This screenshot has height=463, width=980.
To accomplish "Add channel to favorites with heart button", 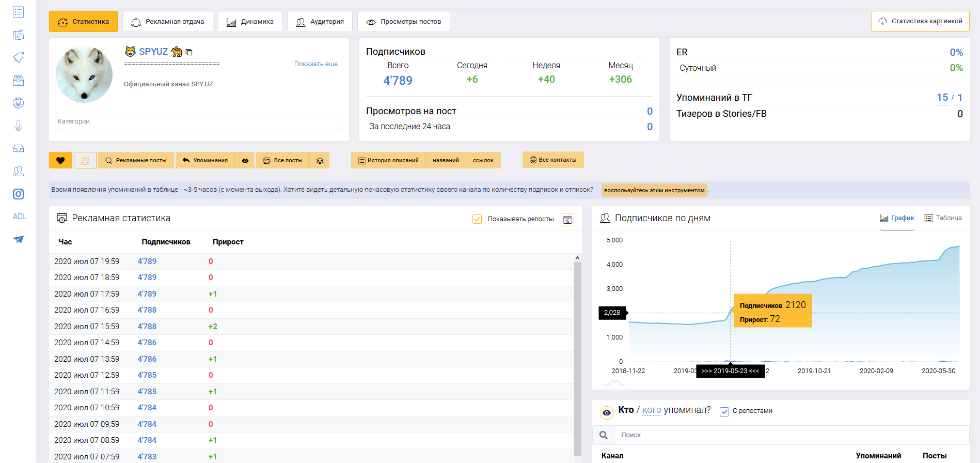I will (60, 160).
